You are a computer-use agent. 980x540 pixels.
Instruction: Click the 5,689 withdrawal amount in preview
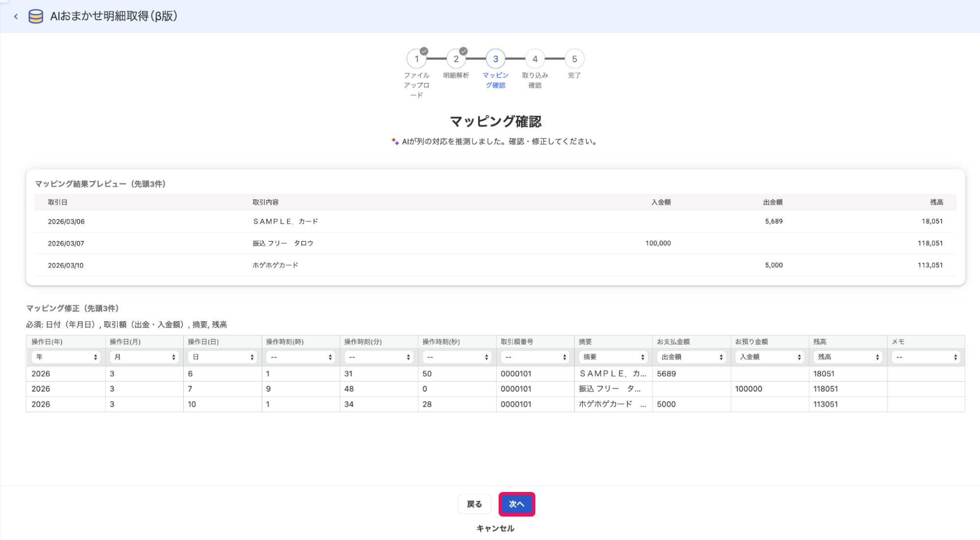tap(774, 222)
